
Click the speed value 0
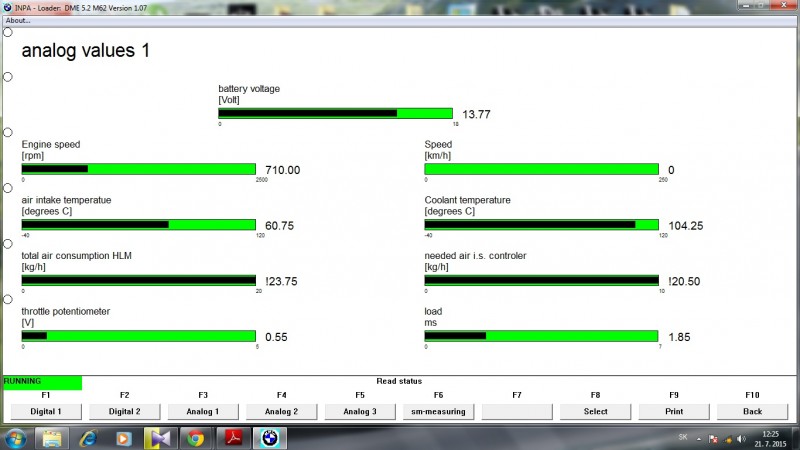click(x=671, y=170)
